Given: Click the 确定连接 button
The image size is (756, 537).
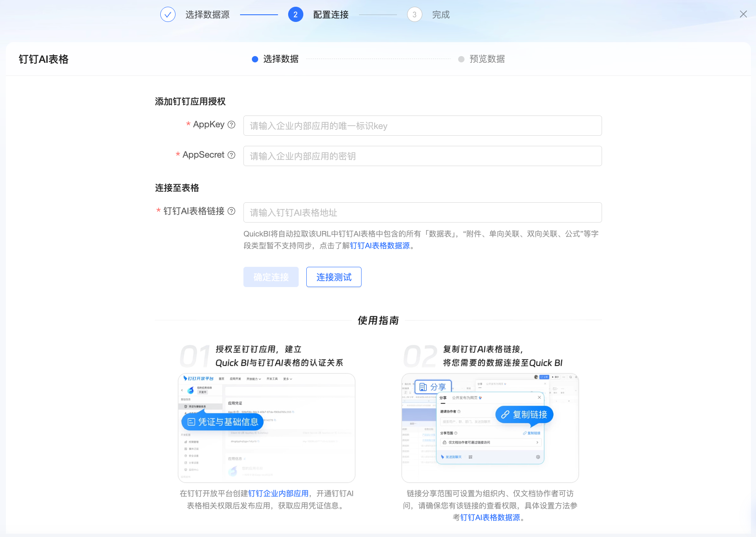Looking at the screenshot, I should pos(271,277).
